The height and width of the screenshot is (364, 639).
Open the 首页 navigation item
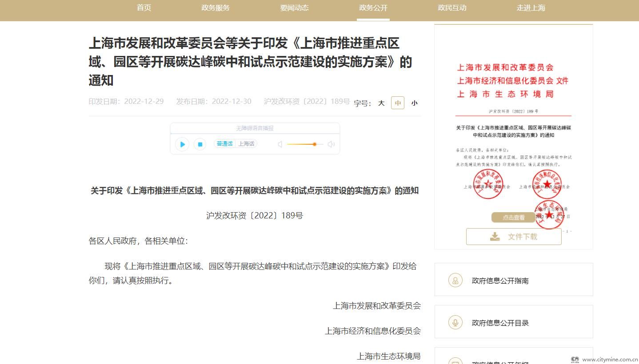point(144,8)
